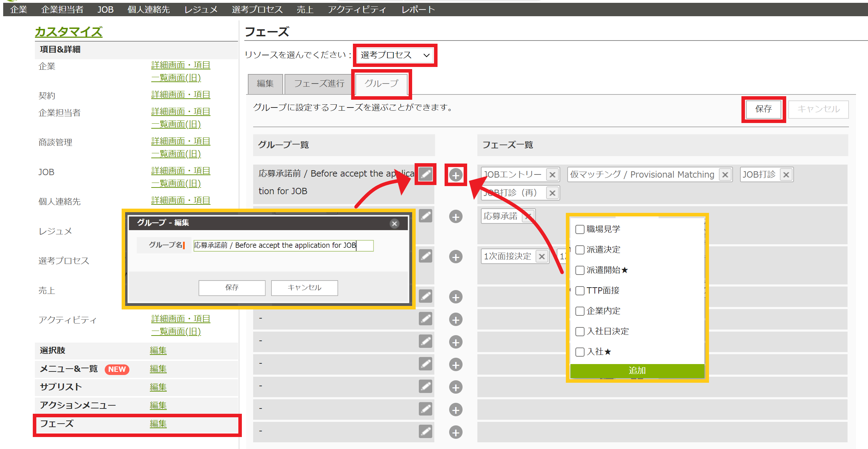868x449 pixels.
Task: Open the resource dropdown 選考プロセス
Action: [x=395, y=55]
